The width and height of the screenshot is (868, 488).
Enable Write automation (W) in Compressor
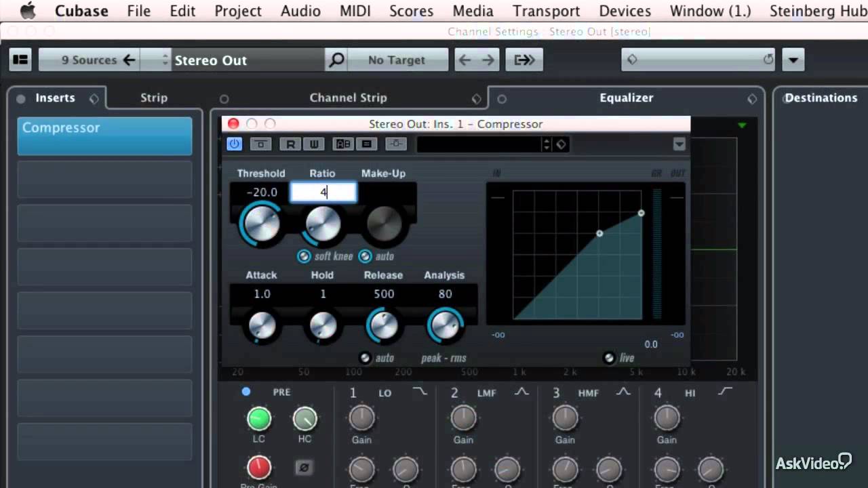pos(314,144)
